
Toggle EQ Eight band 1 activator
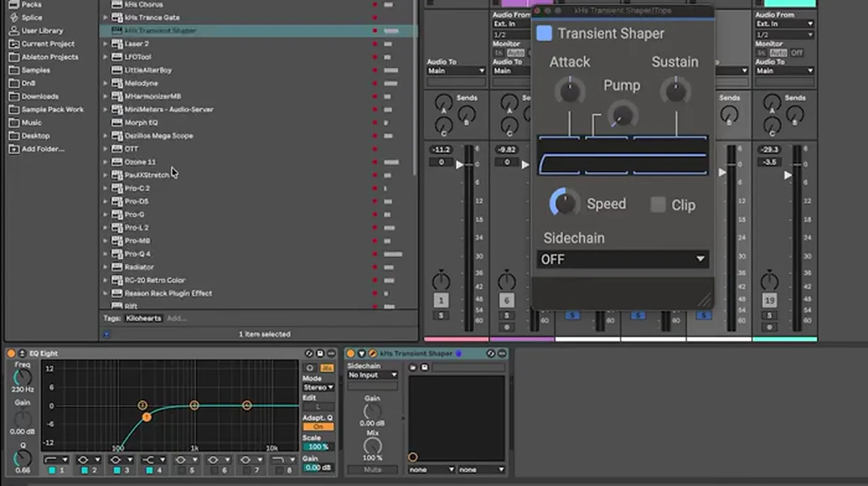52,470
